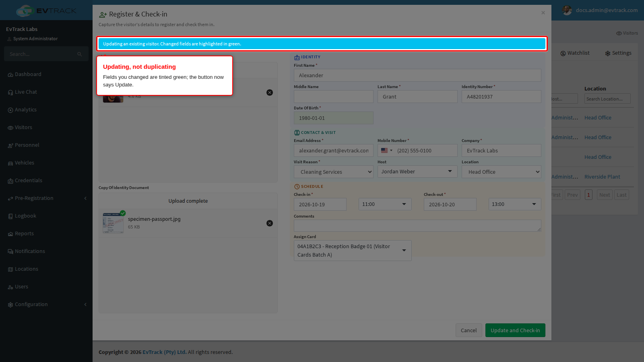
Task: Click the First Name field
Action: click(x=417, y=75)
